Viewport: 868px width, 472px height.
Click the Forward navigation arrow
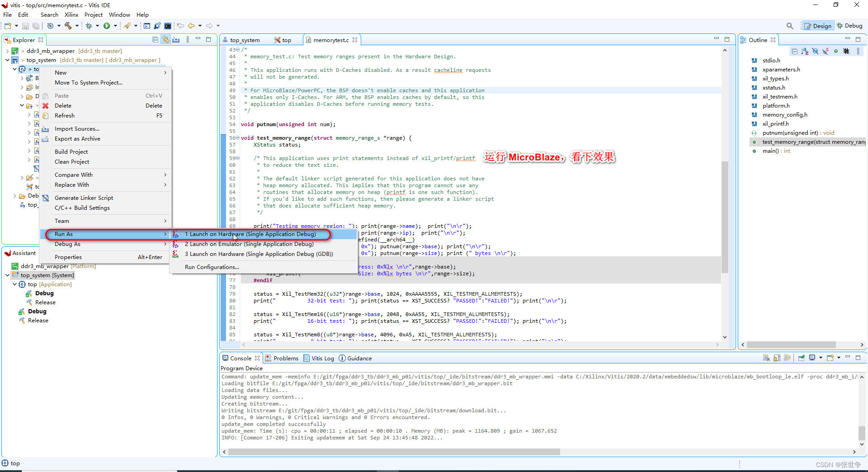tap(209, 26)
